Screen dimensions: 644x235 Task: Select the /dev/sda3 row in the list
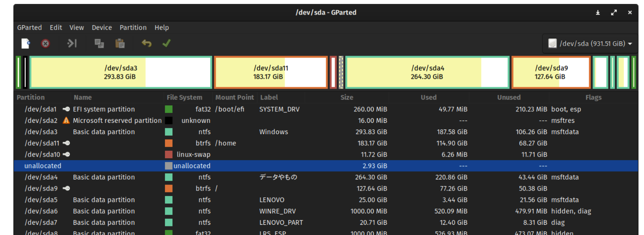pos(326,132)
